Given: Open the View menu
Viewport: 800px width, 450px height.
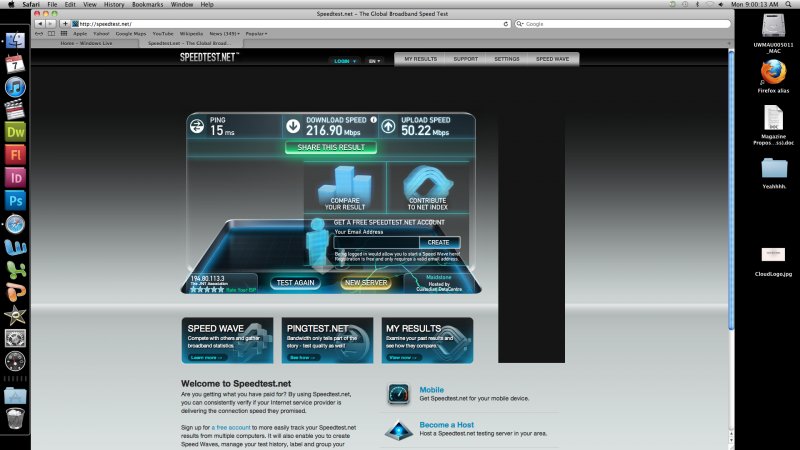Looking at the screenshot, I should pos(90,4).
